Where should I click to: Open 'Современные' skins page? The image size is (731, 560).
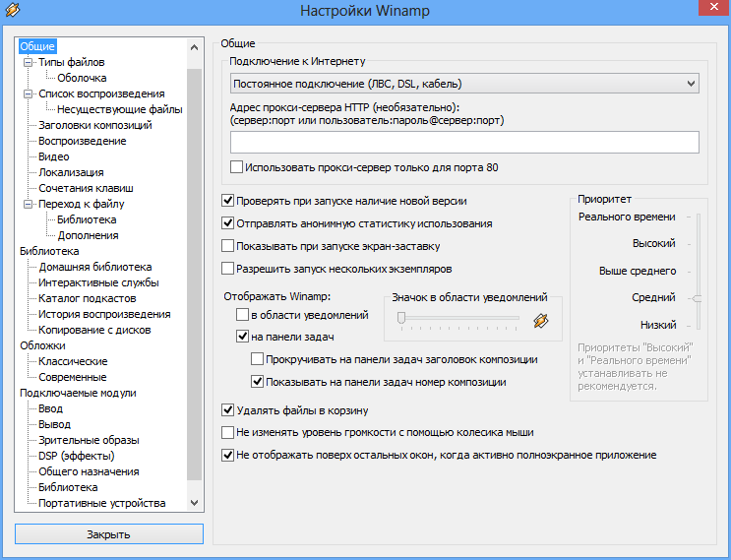tap(72, 377)
